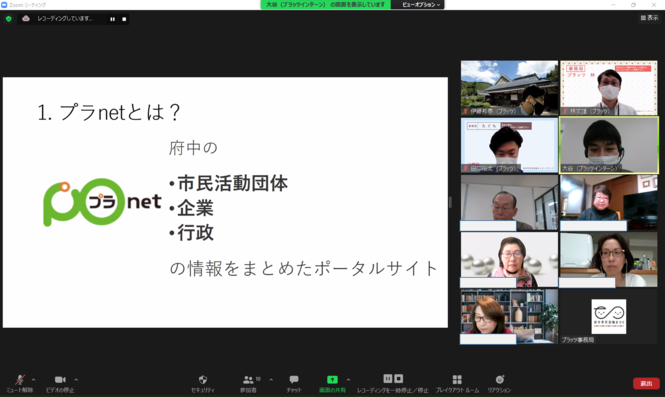Select 林 participant video with red dotted frame

point(609,88)
